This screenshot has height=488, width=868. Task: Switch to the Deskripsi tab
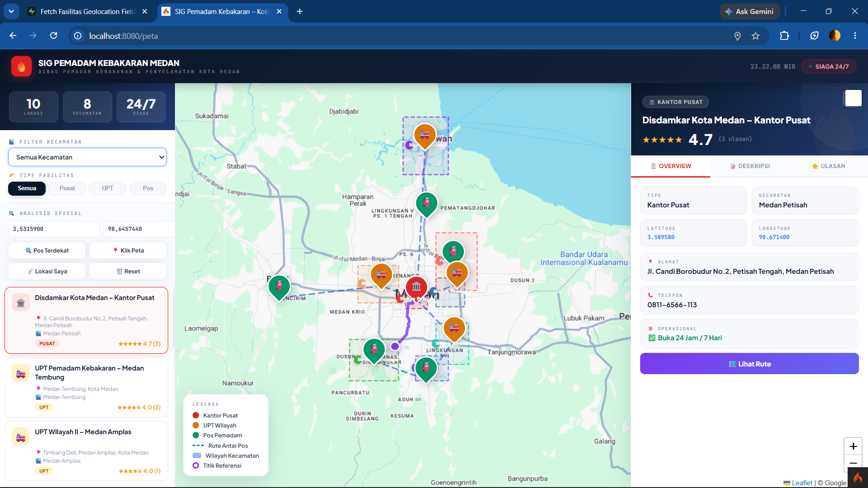pyautogui.click(x=750, y=166)
